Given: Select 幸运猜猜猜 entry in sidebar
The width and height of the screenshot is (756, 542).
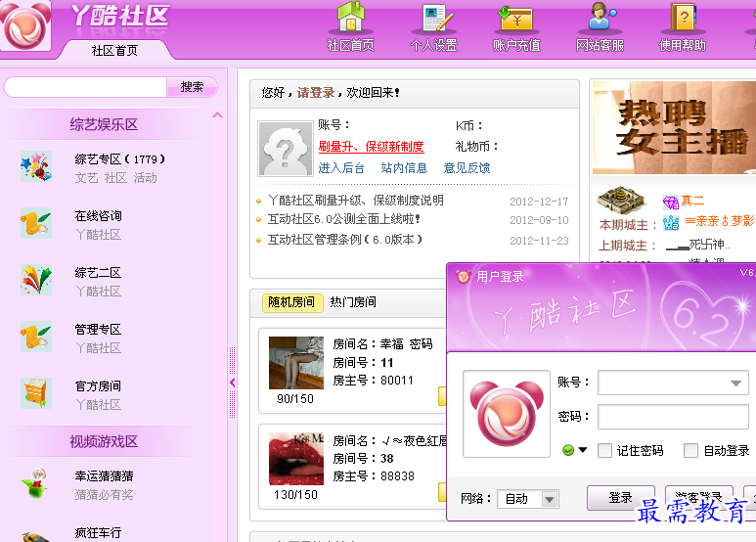Looking at the screenshot, I should tap(104, 476).
